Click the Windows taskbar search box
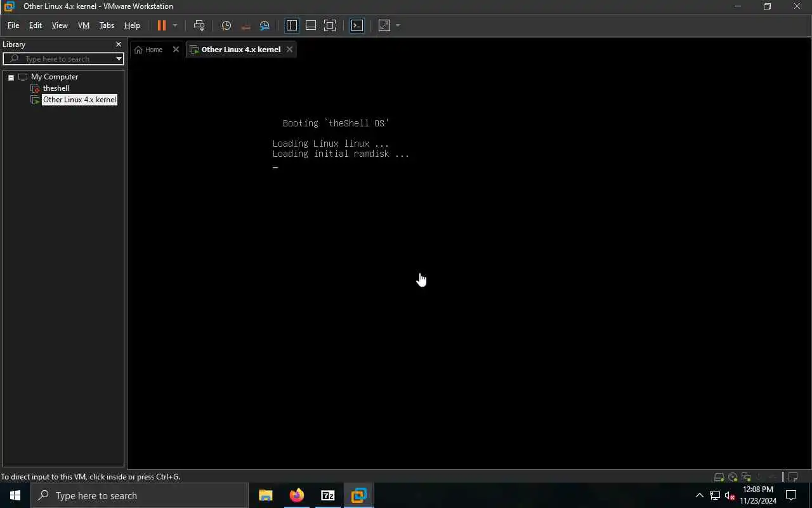 140,495
